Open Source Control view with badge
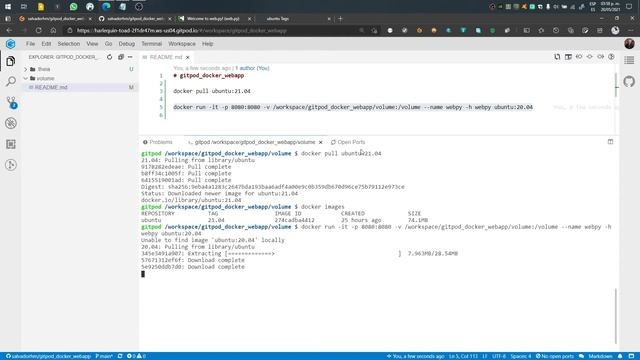 (11, 102)
